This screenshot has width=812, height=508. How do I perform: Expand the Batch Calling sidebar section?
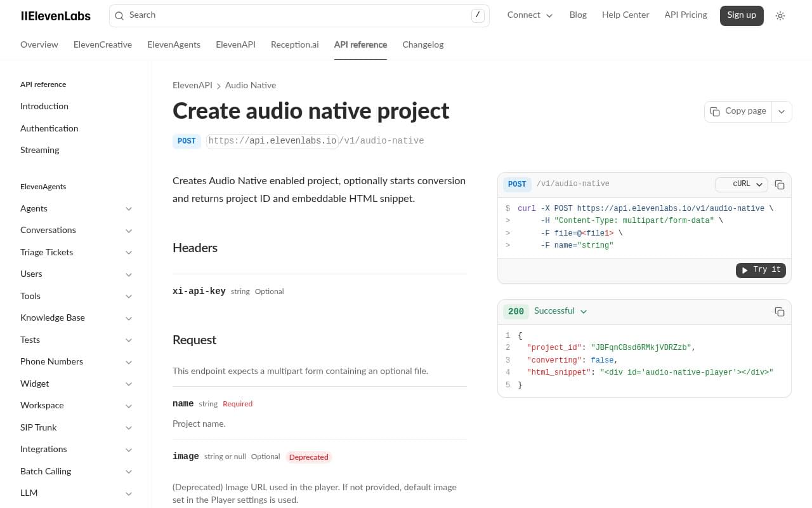77,472
